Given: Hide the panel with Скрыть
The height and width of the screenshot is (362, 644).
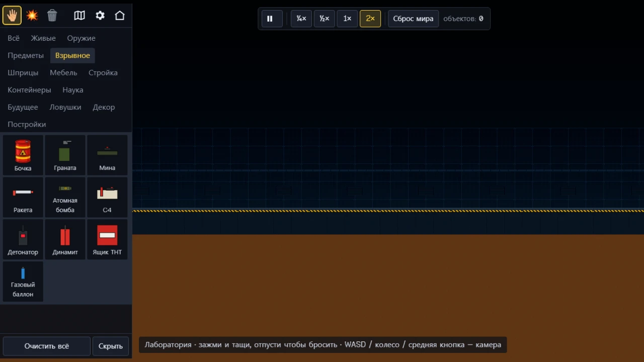Looking at the screenshot, I should point(111,346).
